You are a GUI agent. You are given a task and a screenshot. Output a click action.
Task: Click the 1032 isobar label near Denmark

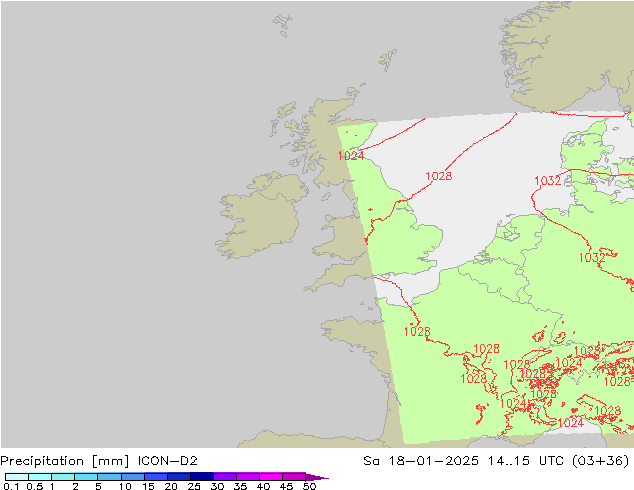point(547,181)
